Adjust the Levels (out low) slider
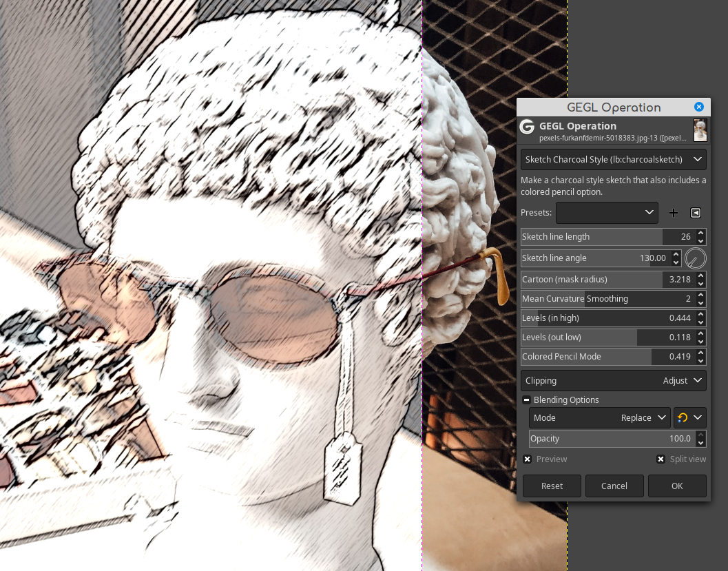728x571 pixels. click(x=607, y=338)
